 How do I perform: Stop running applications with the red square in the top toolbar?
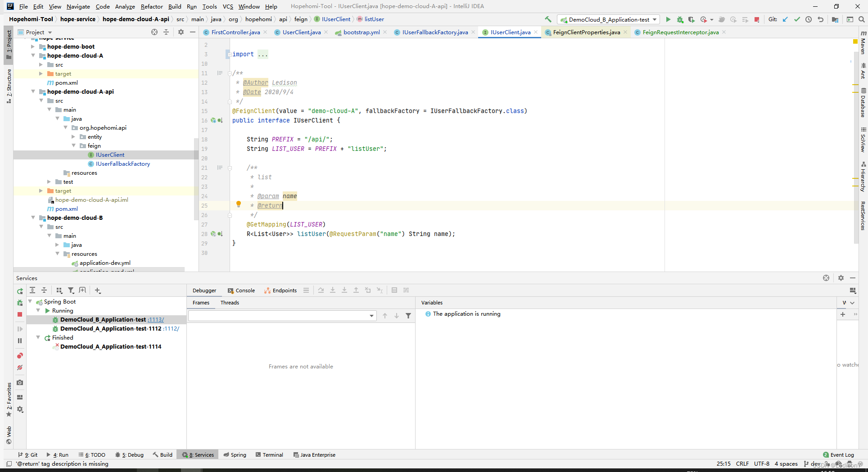click(x=757, y=19)
